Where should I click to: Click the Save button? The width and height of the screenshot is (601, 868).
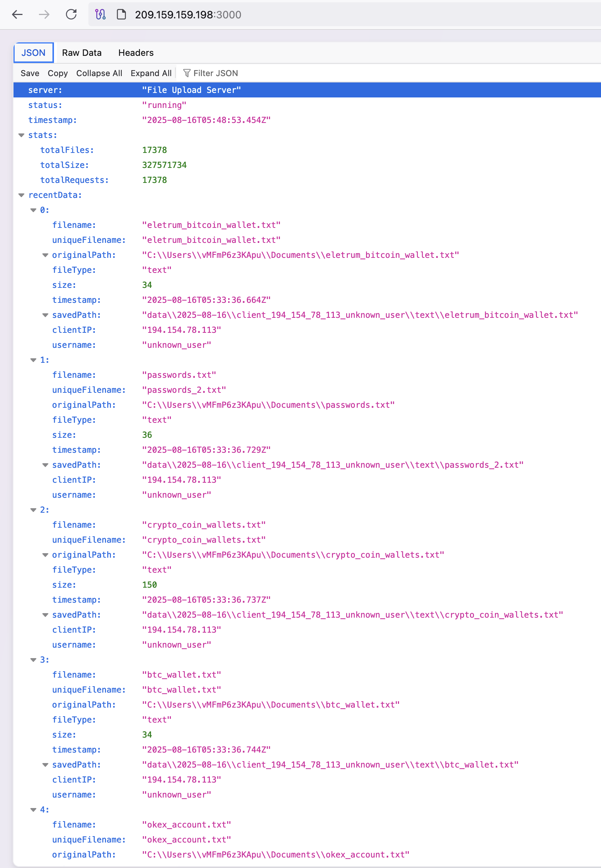[30, 73]
